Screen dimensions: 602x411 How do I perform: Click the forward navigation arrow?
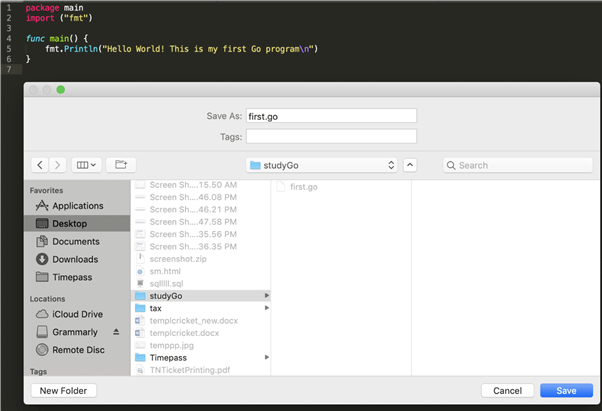pyautogui.click(x=57, y=165)
